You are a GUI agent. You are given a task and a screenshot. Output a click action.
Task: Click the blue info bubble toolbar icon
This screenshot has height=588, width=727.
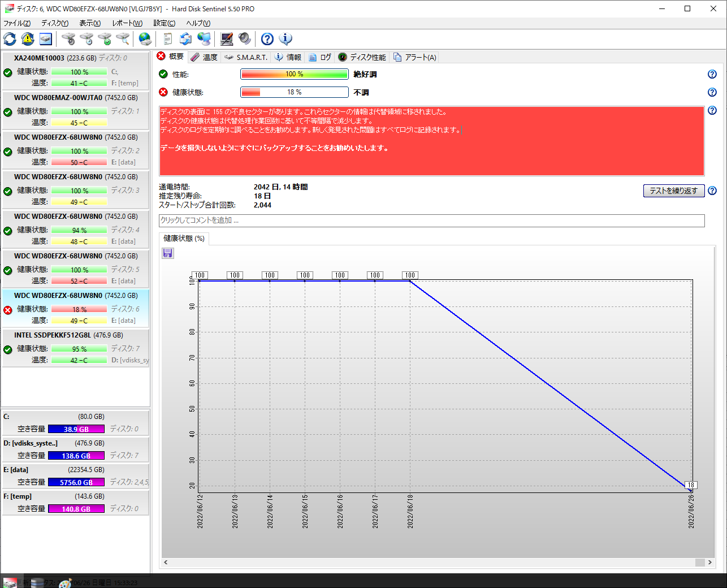click(x=285, y=39)
